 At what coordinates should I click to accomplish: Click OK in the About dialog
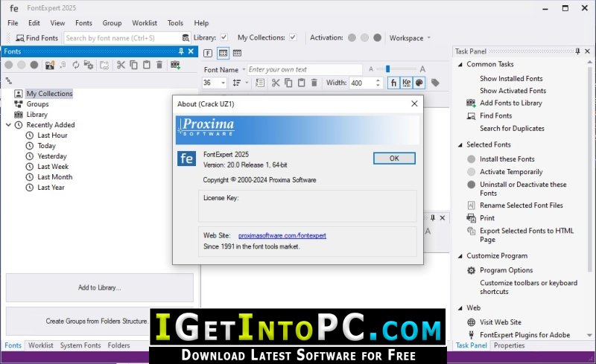pyautogui.click(x=394, y=159)
